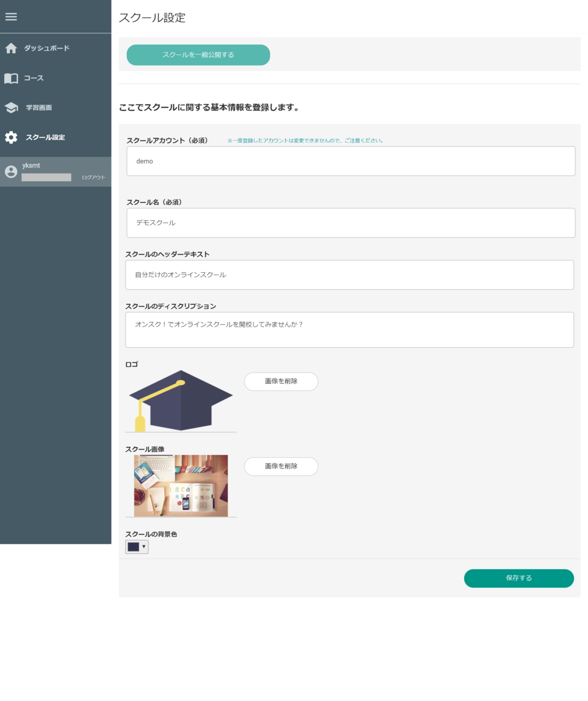Click the graduation cap learning icon
This screenshot has height=701, width=588.
pyautogui.click(x=11, y=107)
